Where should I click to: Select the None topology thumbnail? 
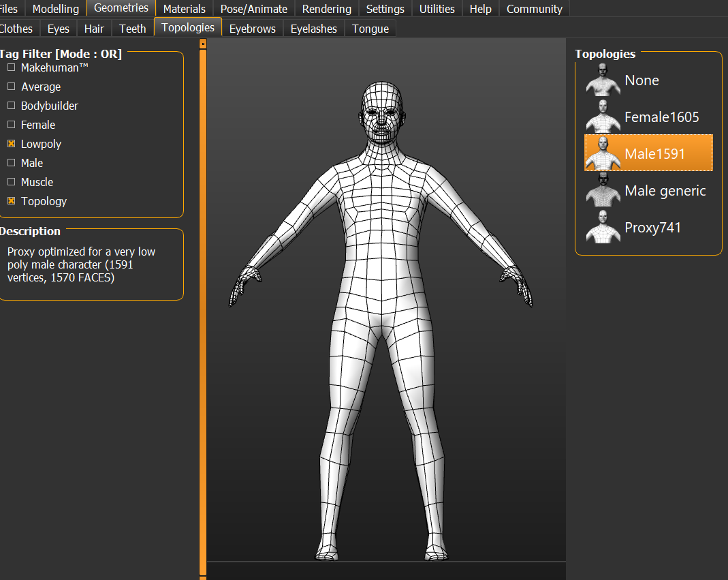pyautogui.click(x=603, y=80)
